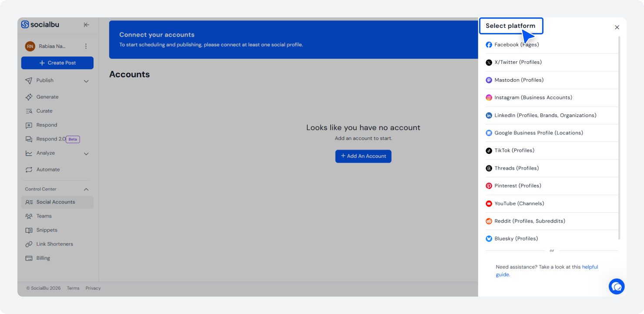Image resolution: width=644 pixels, height=314 pixels.
Task: Open the Privacy footer link
Action: tap(93, 288)
